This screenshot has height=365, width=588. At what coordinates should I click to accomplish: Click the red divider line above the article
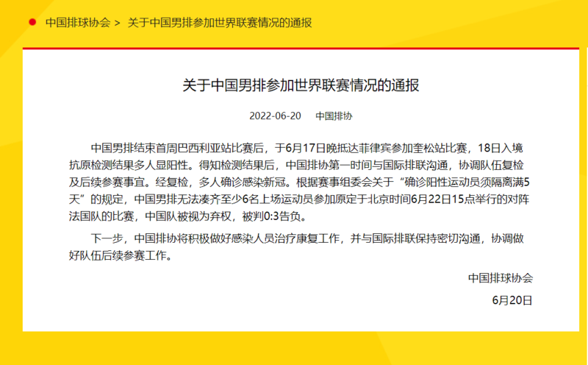[x=294, y=49]
